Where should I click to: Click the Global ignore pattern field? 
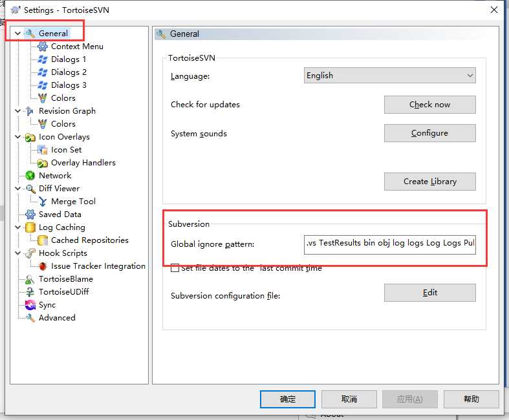tap(390, 244)
